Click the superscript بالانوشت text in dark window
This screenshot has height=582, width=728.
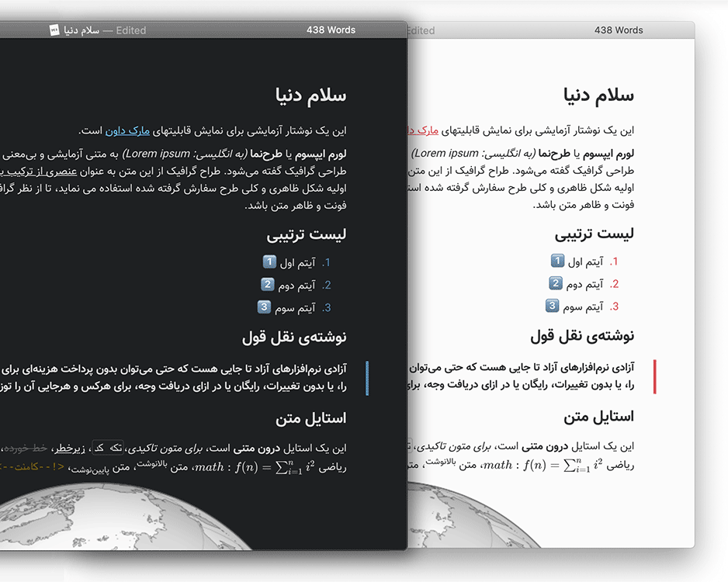(x=152, y=463)
